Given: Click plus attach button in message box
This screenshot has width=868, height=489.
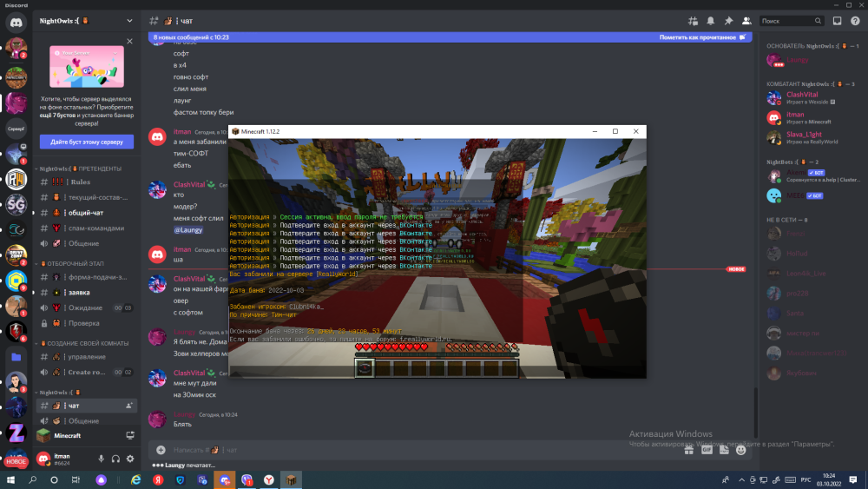Looking at the screenshot, I should click(161, 450).
